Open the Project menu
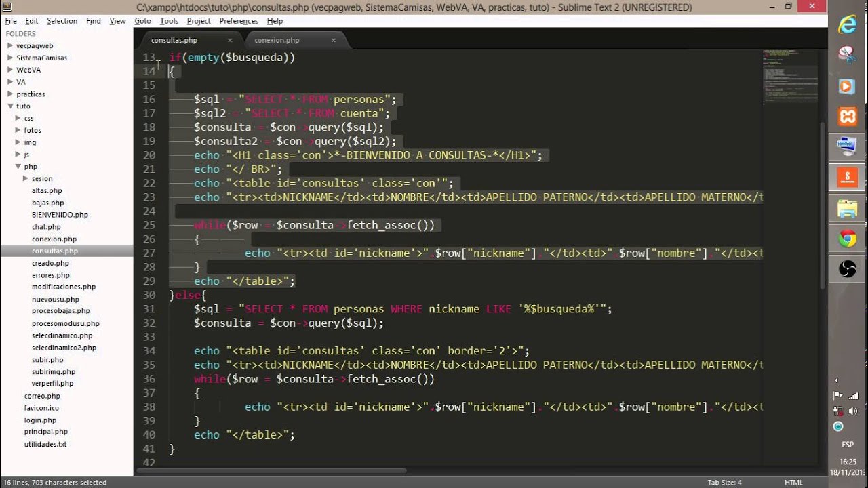 (x=199, y=21)
